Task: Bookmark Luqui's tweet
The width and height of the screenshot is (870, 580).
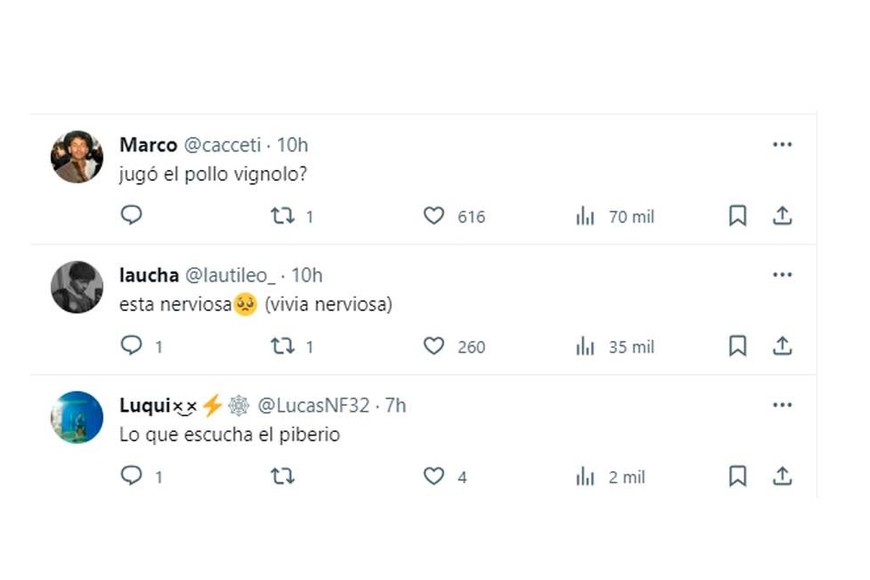Action: pyautogui.click(x=737, y=476)
